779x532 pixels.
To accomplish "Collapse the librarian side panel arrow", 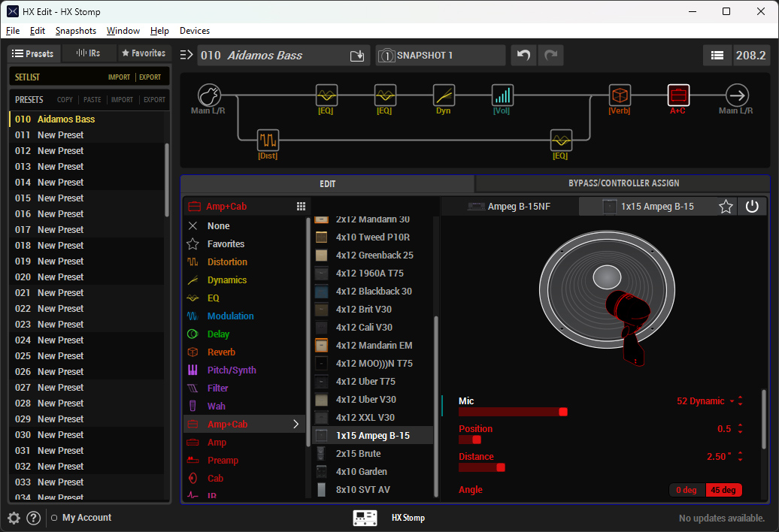I will tap(186, 55).
